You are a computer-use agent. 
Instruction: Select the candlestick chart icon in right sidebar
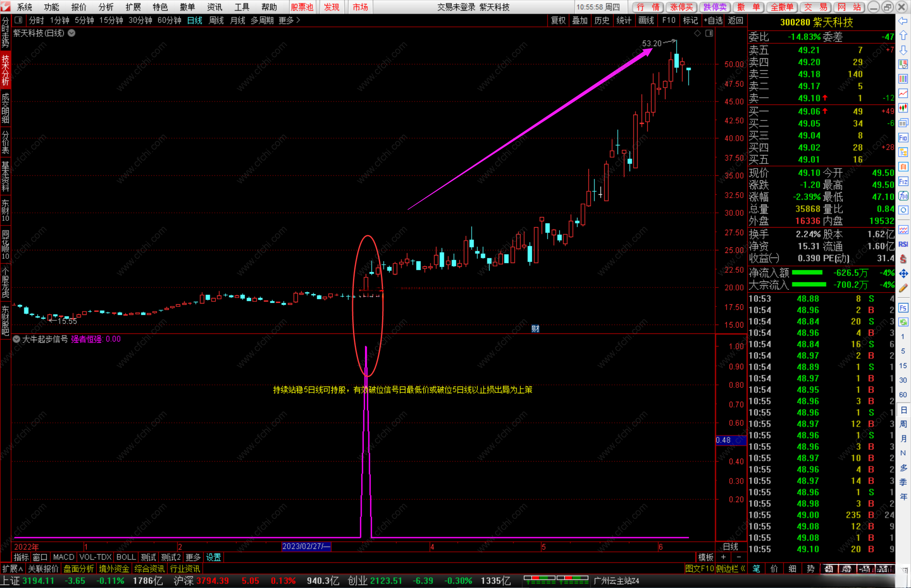coord(903,108)
